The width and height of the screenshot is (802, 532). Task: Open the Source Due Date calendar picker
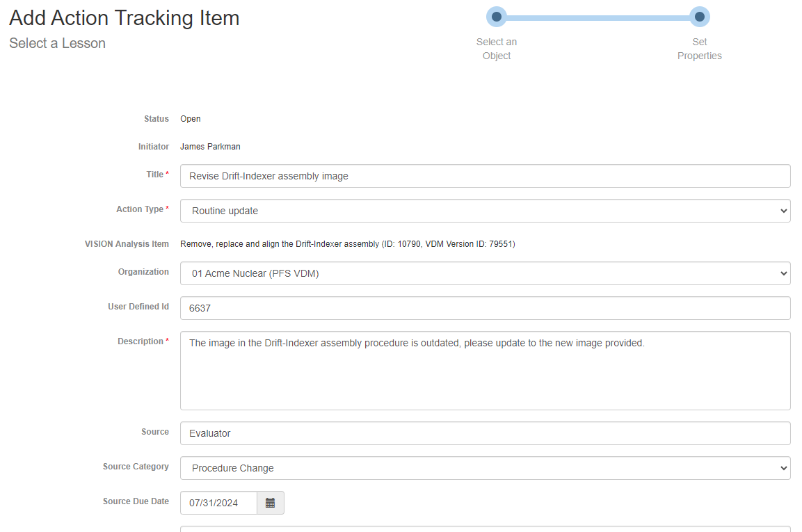coord(270,503)
